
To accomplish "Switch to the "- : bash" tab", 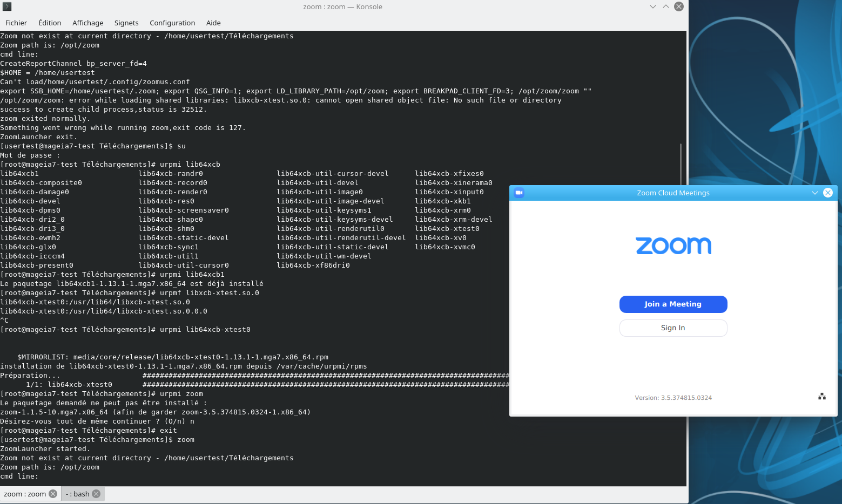I will tap(78, 494).
